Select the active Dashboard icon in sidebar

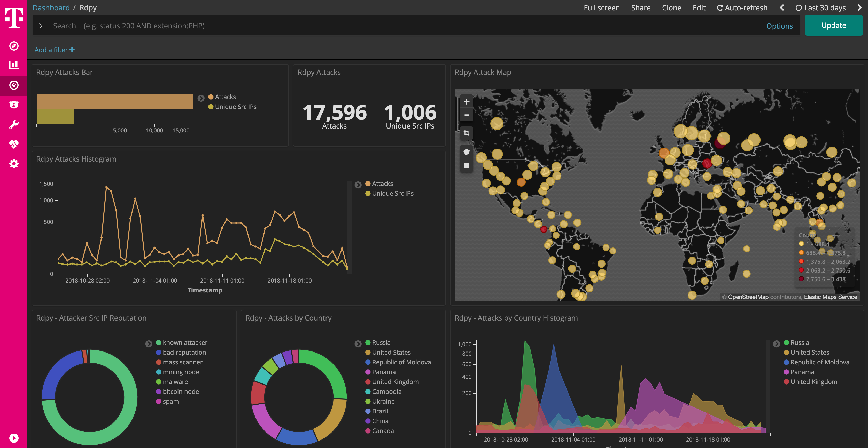click(13, 85)
